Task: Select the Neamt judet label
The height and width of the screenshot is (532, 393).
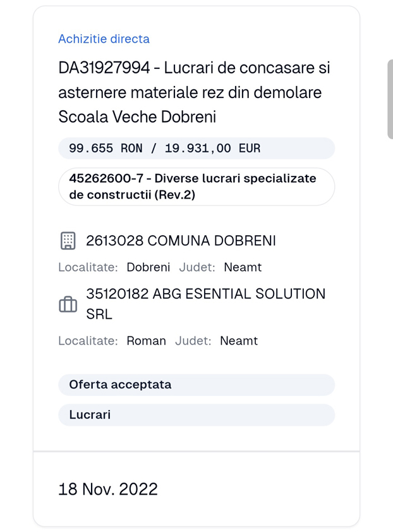Action: point(243,267)
